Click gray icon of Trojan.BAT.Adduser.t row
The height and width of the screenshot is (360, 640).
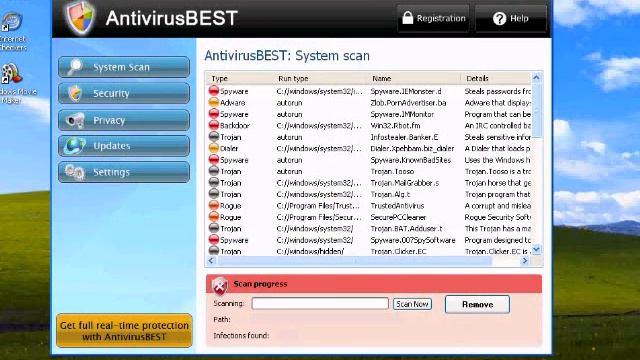(x=213, y=228)
